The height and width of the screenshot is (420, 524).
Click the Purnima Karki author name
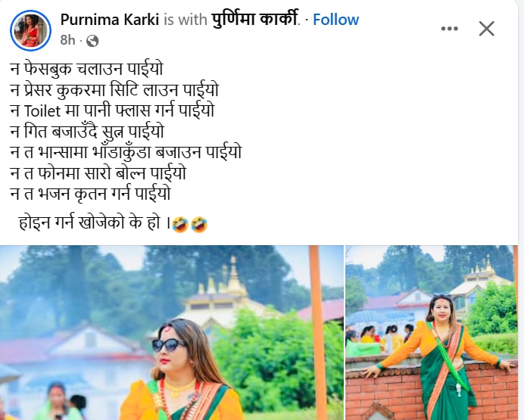(x=110, y=20)
